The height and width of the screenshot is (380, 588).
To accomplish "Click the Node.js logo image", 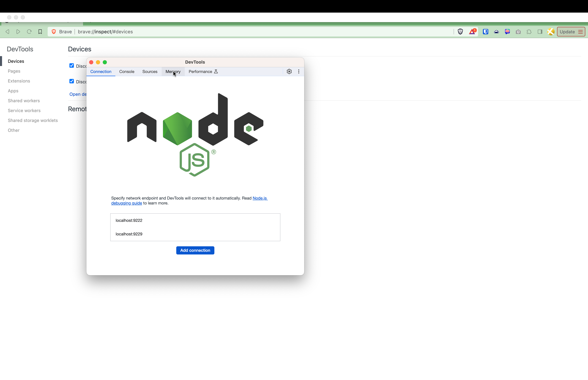I will pyautogui.click(x=195, y=135).
